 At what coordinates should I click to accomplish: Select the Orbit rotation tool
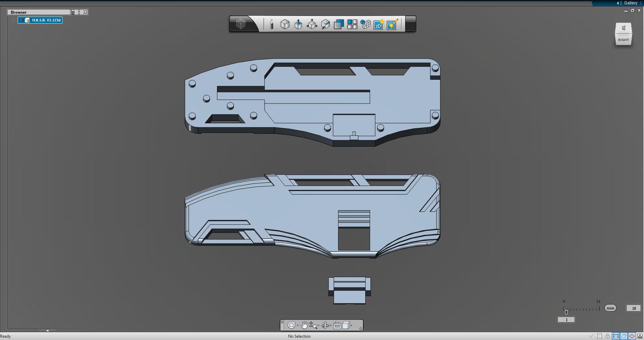click(325, 325)
